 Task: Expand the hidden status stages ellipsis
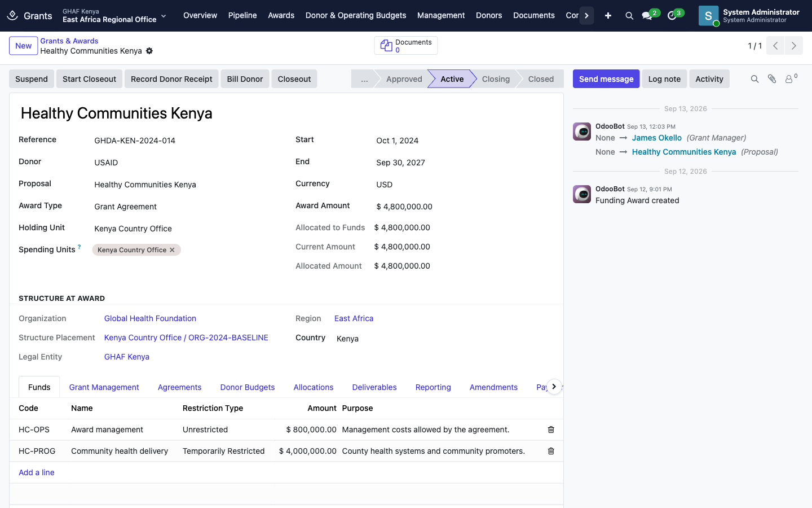tap(364, 79)
